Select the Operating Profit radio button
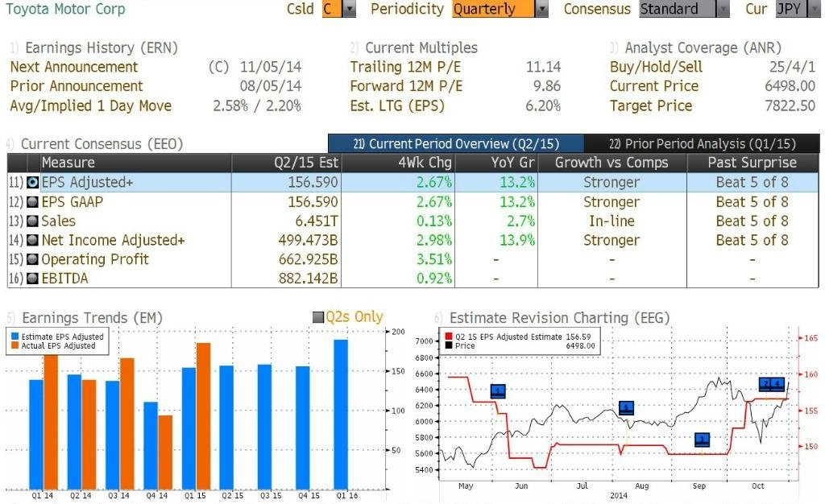The height and width of the screenshot is (504, 825). 32,259
